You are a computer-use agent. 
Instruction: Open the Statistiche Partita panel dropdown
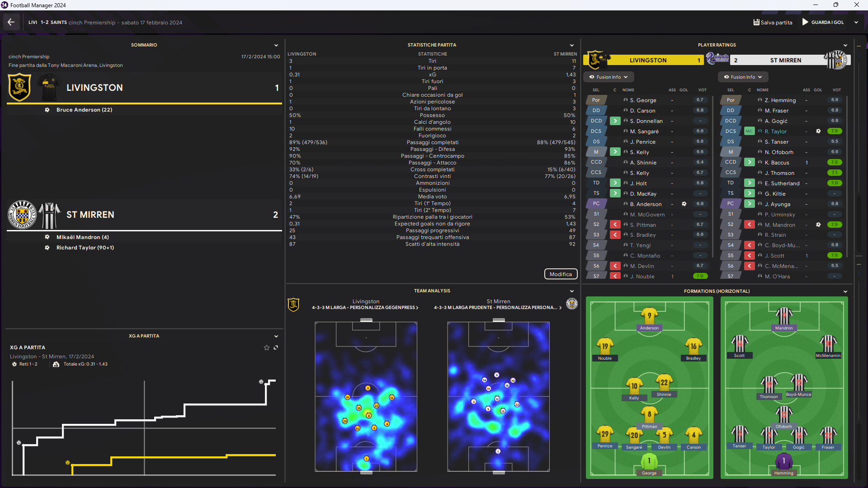point(571,45)
